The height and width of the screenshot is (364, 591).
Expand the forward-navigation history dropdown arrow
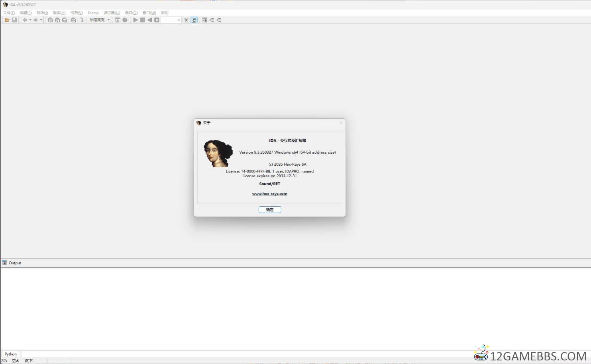click(41, 20)
